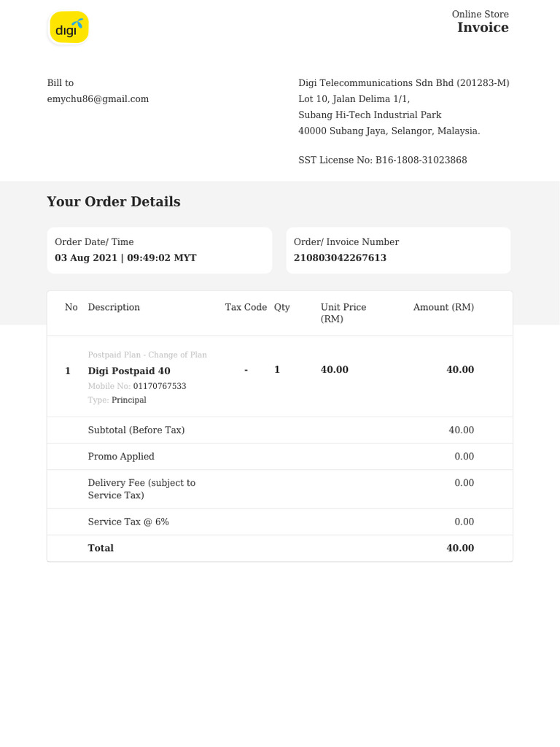Click the Digi Postpaid 40 item name

coord(129,371)
